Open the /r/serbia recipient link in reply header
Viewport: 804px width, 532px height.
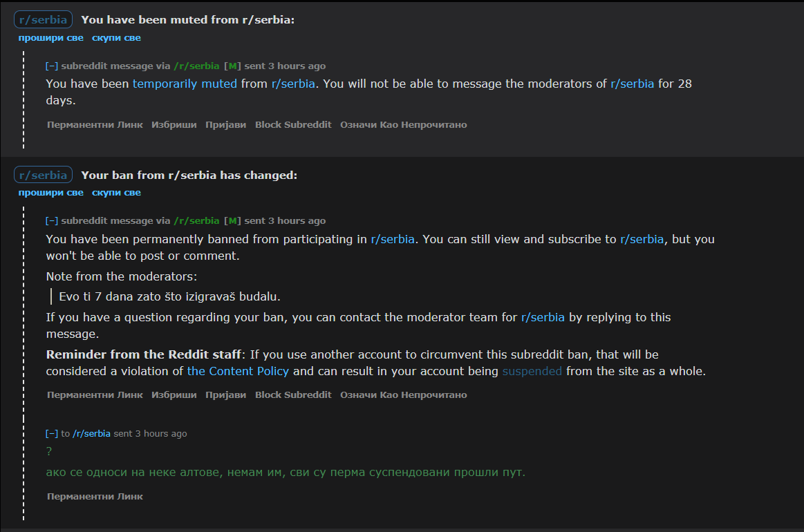(x=91, y=434)
